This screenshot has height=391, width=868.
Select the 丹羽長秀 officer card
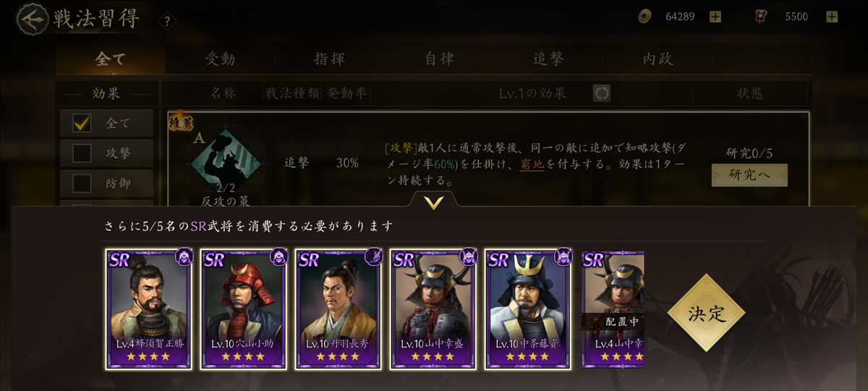339,309
